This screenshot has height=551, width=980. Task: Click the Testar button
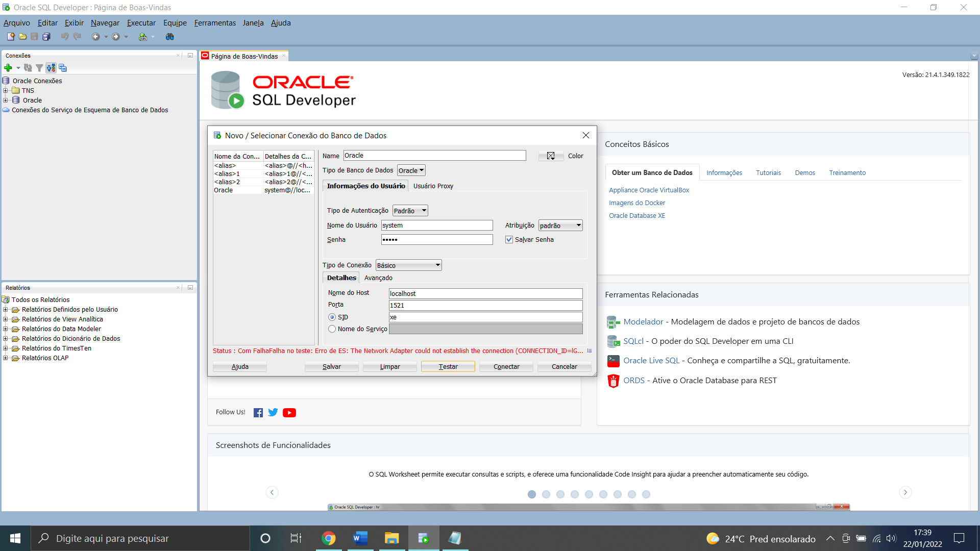[448, 367]
